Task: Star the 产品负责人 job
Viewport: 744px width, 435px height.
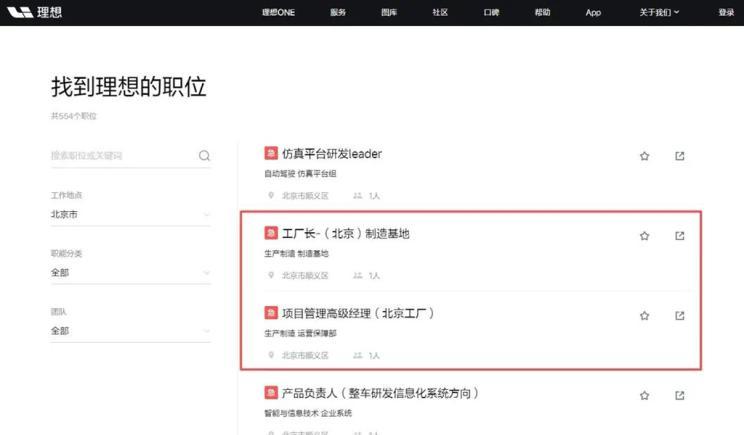Action: pos(644,395)
